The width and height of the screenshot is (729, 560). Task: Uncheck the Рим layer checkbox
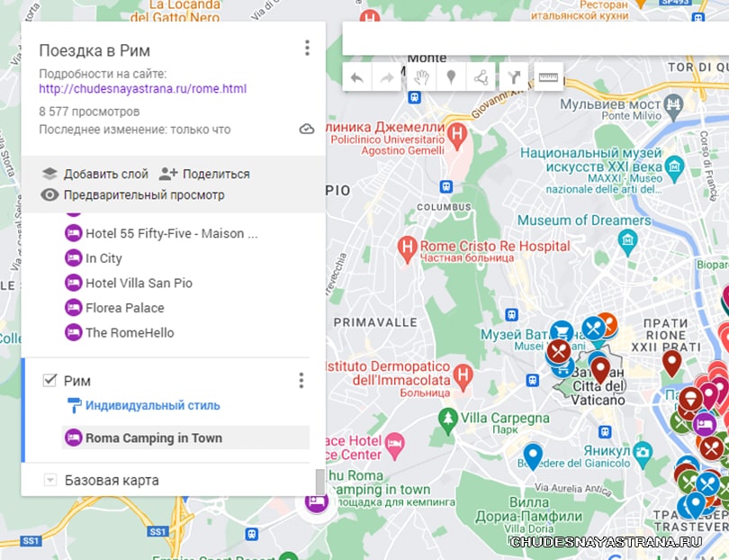point(49,381)
